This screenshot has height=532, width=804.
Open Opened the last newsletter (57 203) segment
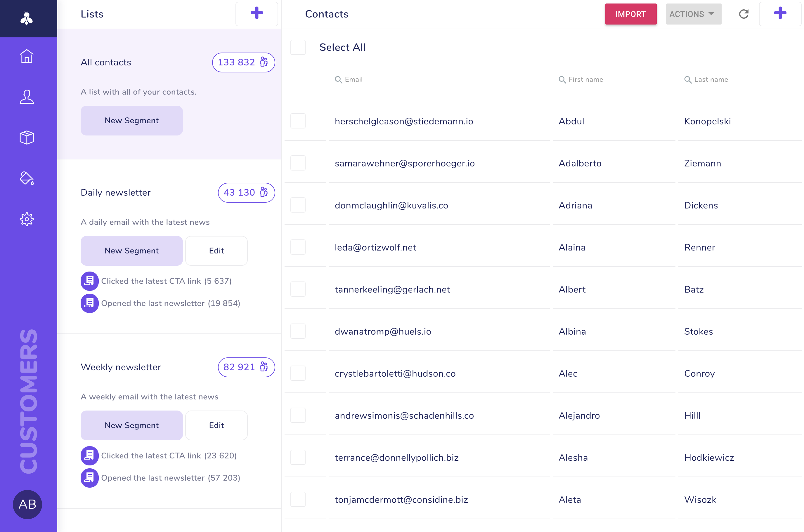(170, 478)
